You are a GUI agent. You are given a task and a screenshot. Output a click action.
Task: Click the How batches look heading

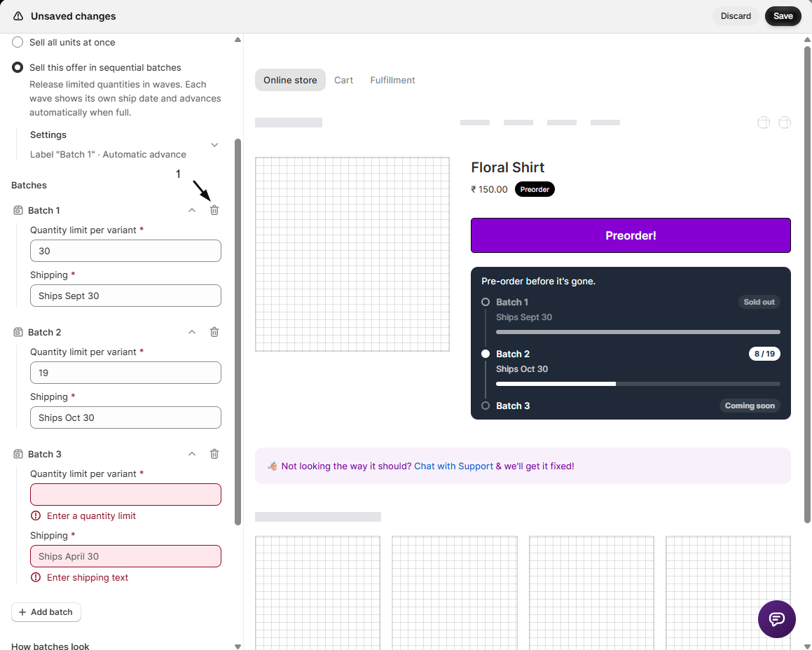coord(50,646)
